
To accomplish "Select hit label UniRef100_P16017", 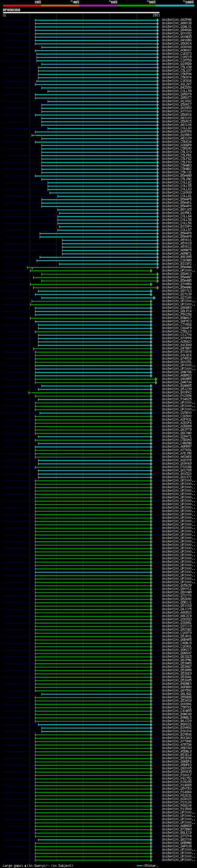I will tap(177, 775).
